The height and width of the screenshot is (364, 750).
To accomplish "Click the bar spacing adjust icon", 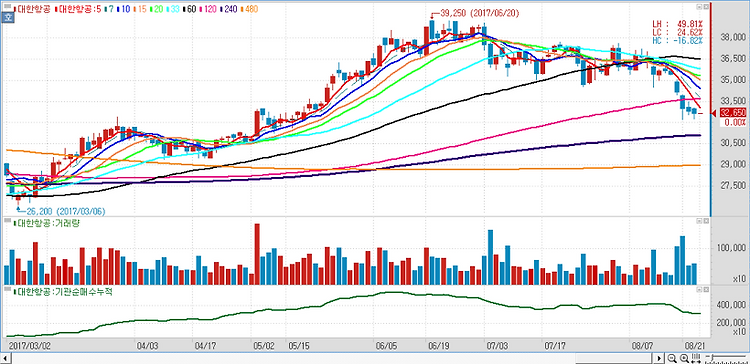I will coord(696,358).
